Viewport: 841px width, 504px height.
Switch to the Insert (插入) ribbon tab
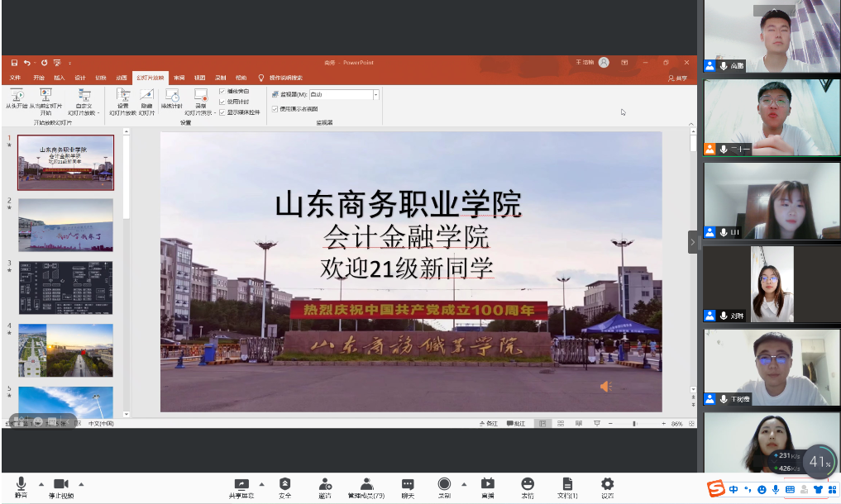pos(59,78)
